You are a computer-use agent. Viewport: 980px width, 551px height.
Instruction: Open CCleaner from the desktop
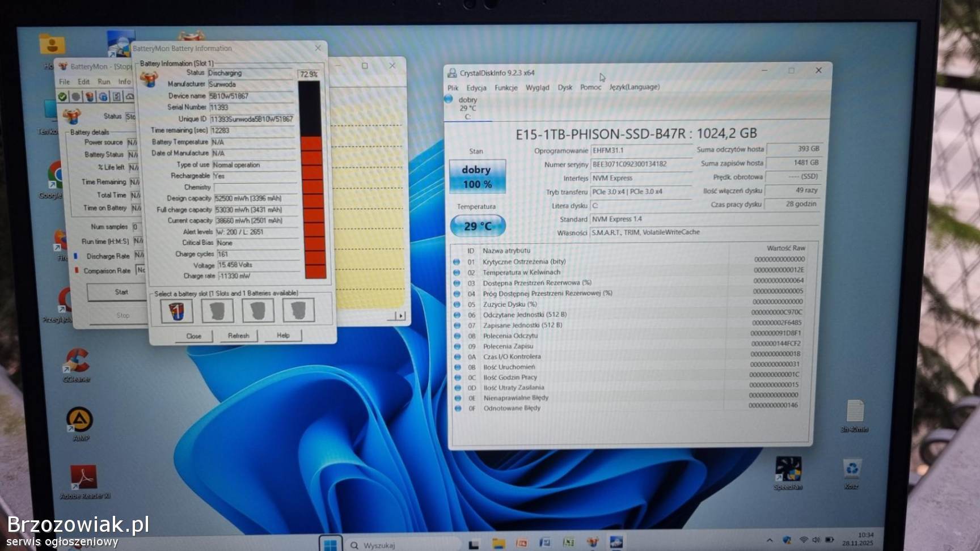[77, 361]
